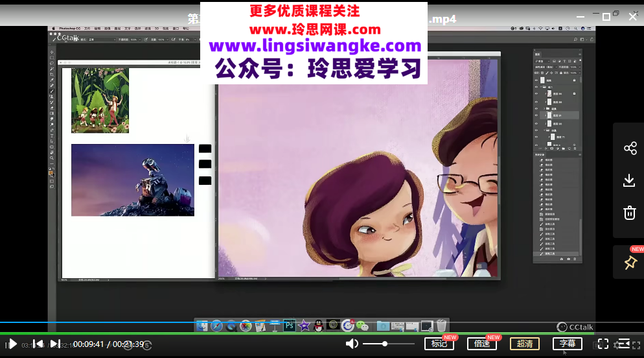
Task: Mute audio via the speaker icon
Action: pyautogui.click(x=352, y=344)
